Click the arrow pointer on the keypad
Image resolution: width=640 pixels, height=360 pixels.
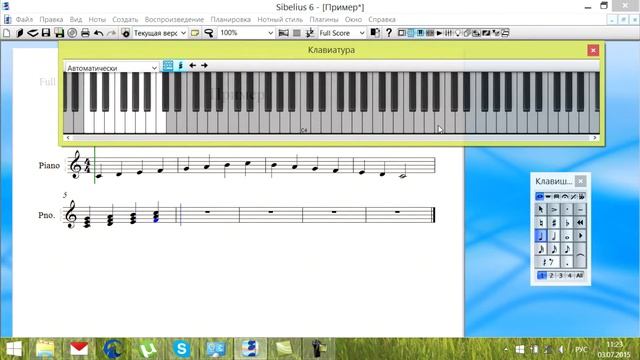pos(541,209)
